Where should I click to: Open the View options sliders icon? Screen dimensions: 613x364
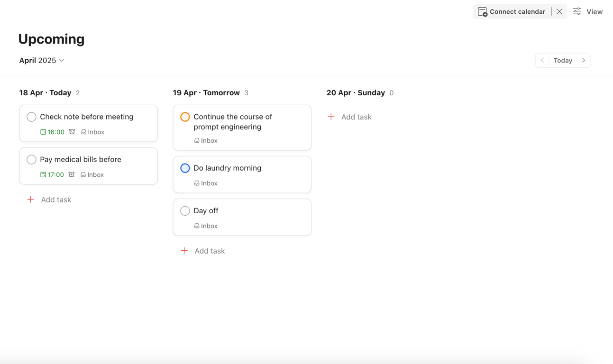577,12
